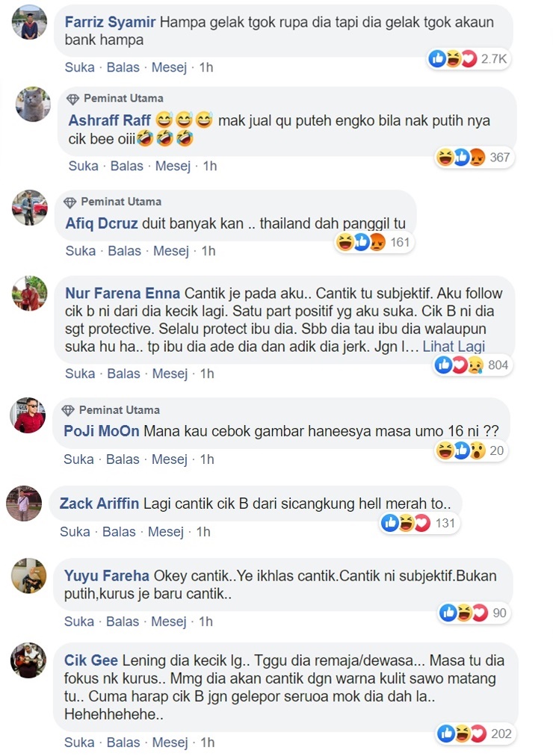Click the 1h timestamp on Yuyu Fareha's comment

tap(206, 622)
